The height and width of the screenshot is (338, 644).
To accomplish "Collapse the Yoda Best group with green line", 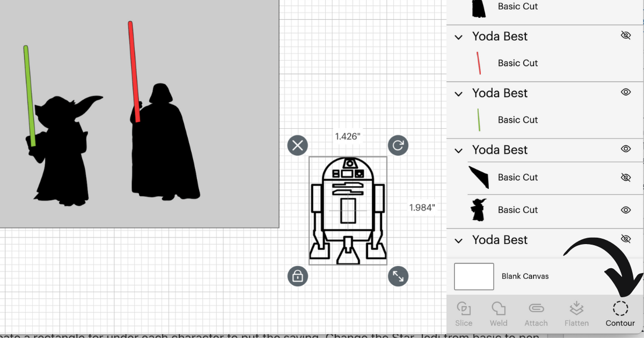I will click(458, 94).
